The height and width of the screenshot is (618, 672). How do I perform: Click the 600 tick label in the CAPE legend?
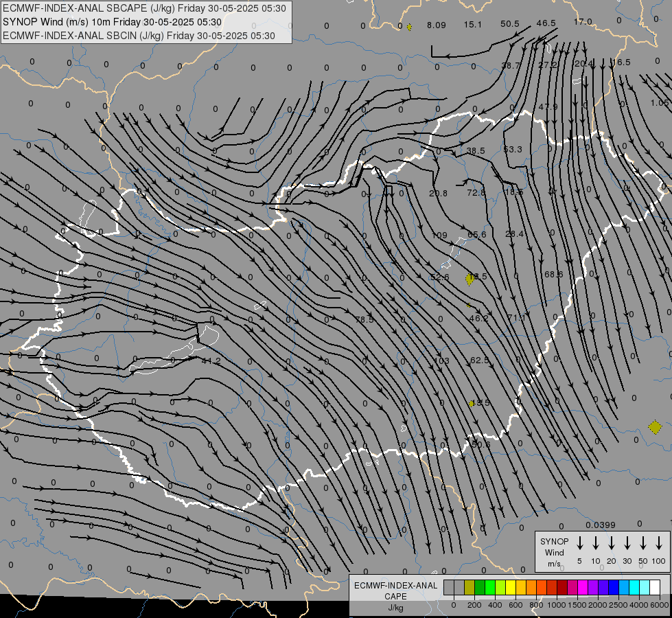[x=515, y=605]
